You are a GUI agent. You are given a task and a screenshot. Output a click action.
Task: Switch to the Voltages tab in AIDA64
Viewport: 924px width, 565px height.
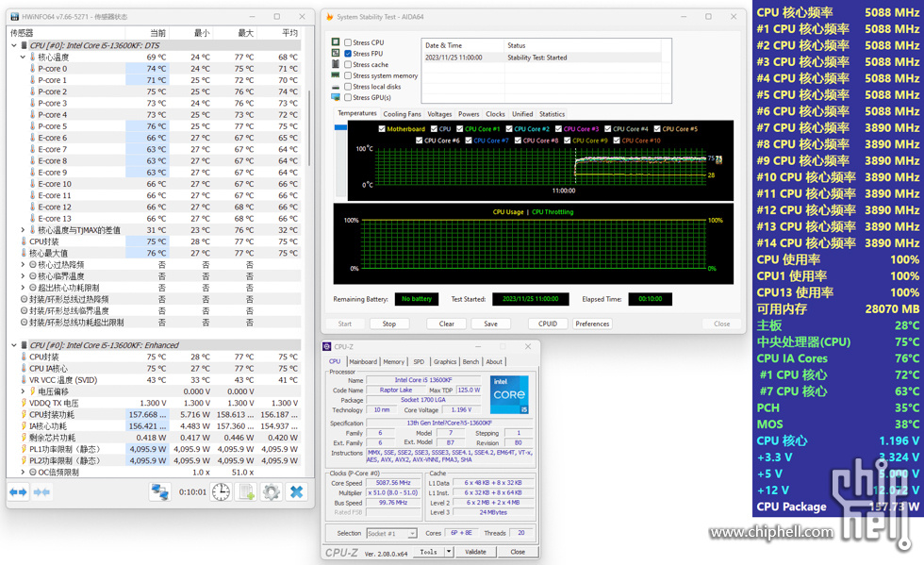click(439, 114)
